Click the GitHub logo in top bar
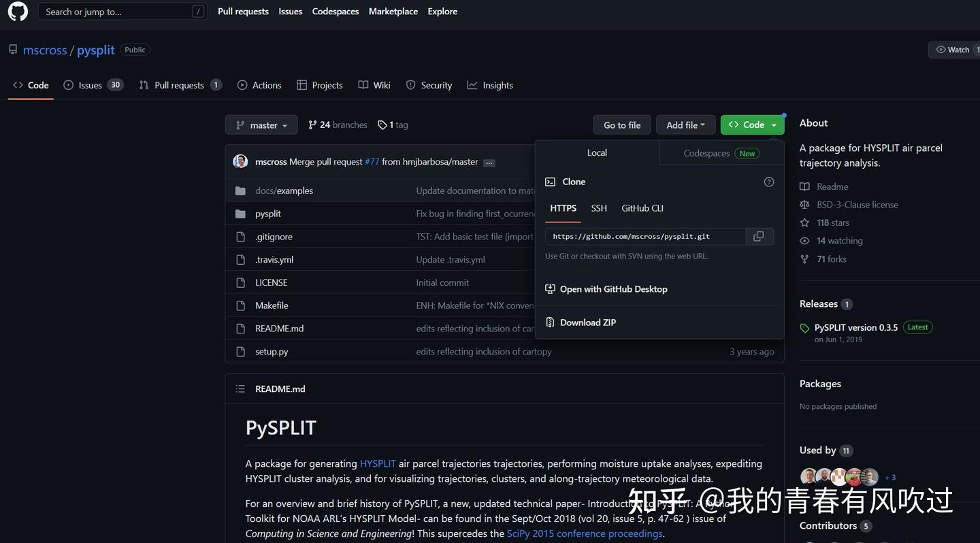This screenshot has width=980, height=543. coord(17,11)
